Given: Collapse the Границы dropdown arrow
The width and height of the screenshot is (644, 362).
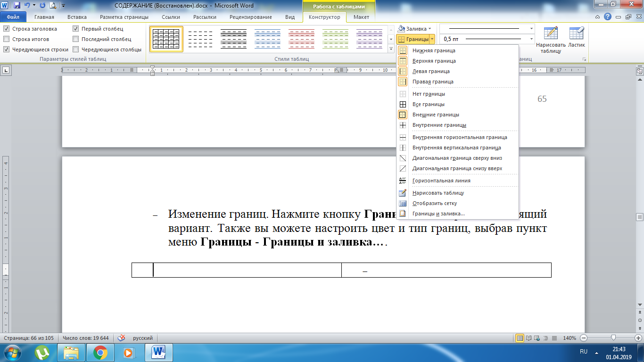Looking at the screenshot, I should point(431,39).
